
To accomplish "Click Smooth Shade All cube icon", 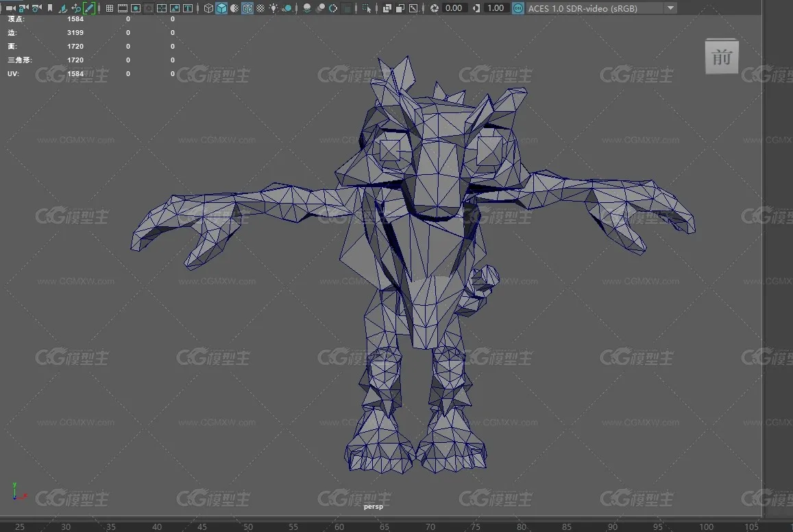I will (x=221, y=8).
